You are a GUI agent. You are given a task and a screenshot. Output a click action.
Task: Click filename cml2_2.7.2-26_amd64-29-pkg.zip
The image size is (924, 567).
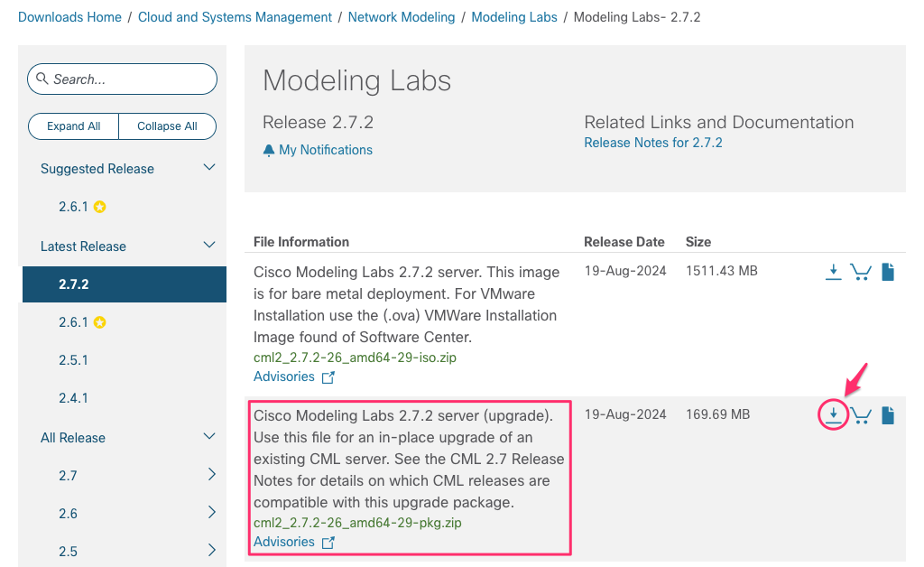(357, 523)
